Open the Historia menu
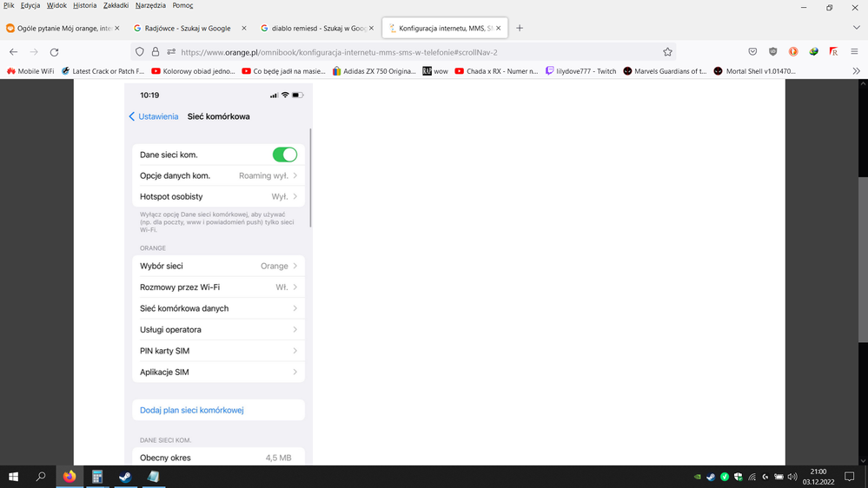This screenshot has width=868, height=488. pos(85,5)
